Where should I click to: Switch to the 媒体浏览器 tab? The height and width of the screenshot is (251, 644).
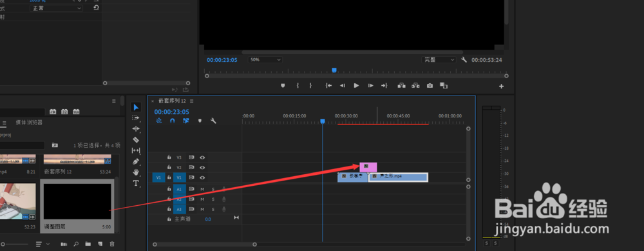click(x=29, y=123)
